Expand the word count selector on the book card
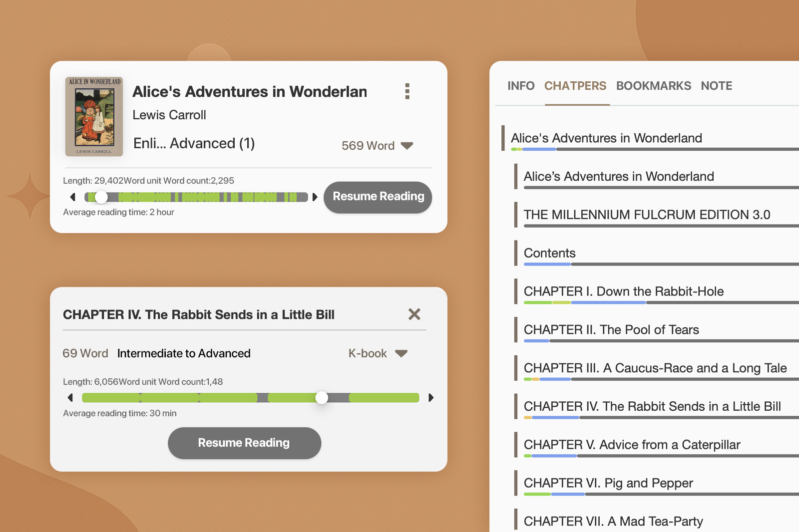 pyautogui.click(x=378, y=146)
